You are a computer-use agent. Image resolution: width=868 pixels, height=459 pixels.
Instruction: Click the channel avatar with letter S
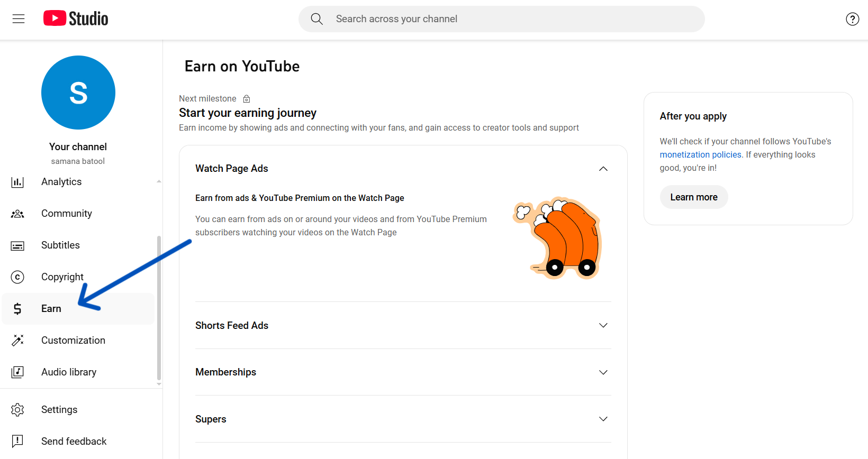coord(78,93)
